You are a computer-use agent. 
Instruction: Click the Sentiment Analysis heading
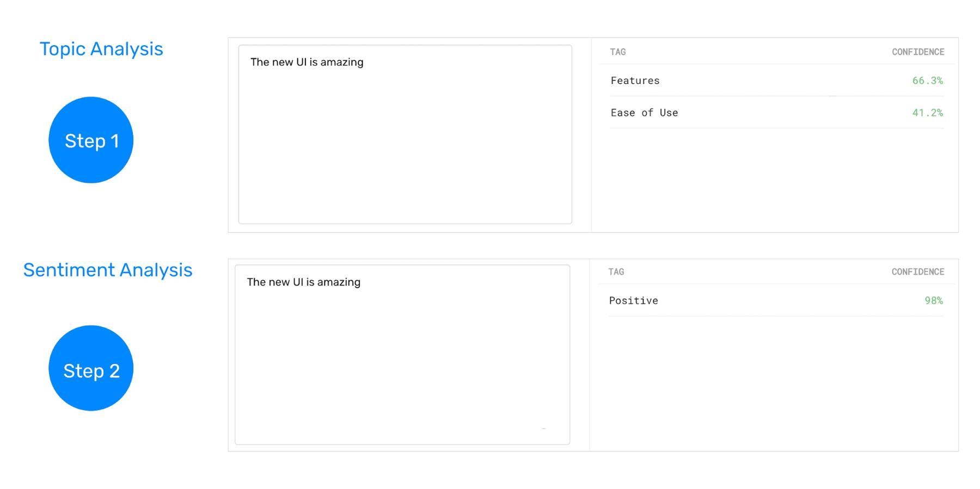pyautogui.click(x=108, y=270)
